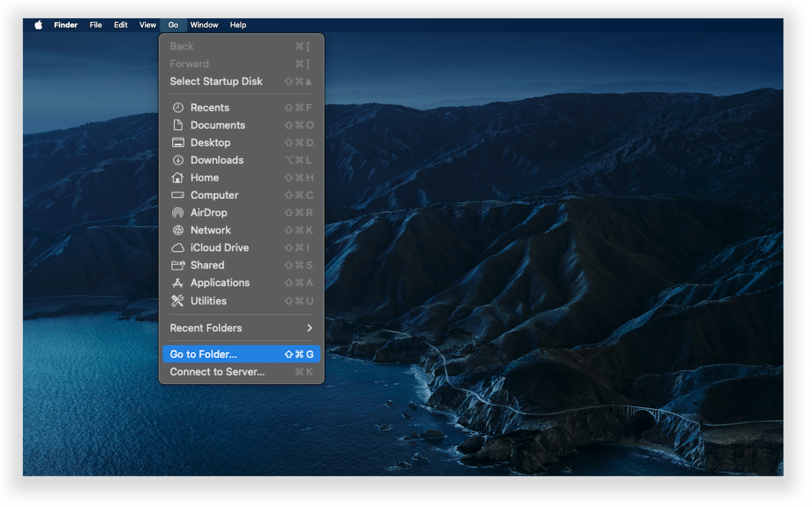Select the Utilities menu entry
This screenshot has width=812, height=507.
coord(242,301)
